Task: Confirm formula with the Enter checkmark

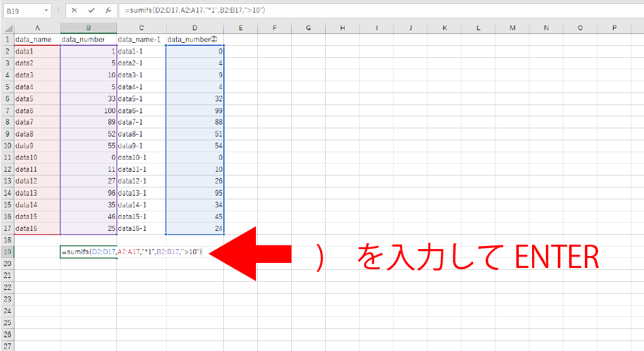Action: click(x=91, y=11)
